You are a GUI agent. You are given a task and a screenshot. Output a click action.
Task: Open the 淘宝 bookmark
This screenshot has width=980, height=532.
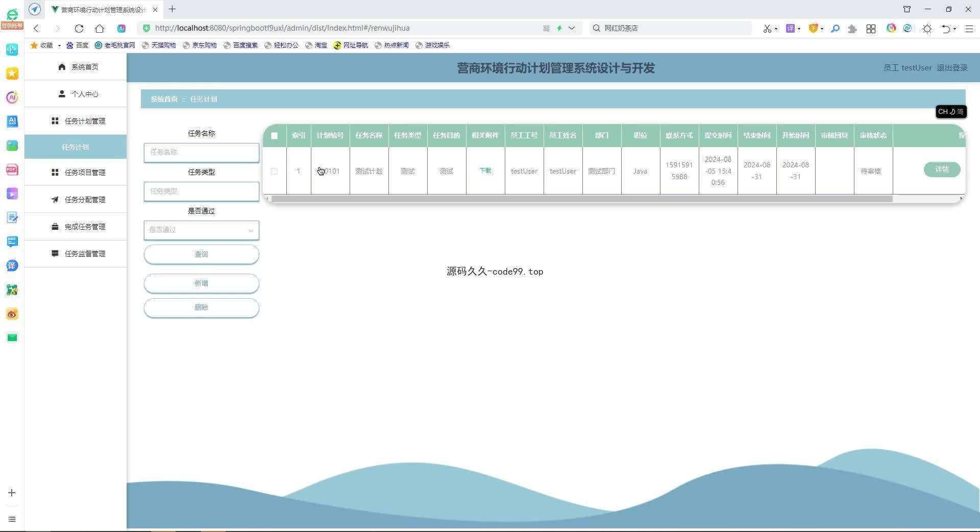(316, 45)
